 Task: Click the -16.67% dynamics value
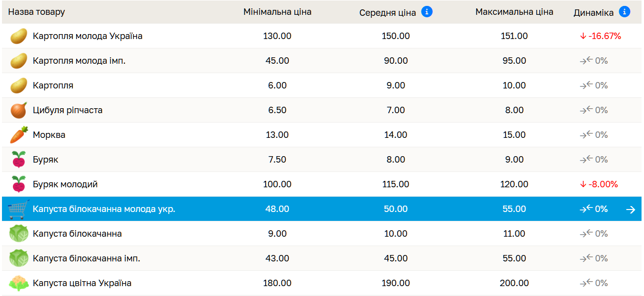[600, 36]
